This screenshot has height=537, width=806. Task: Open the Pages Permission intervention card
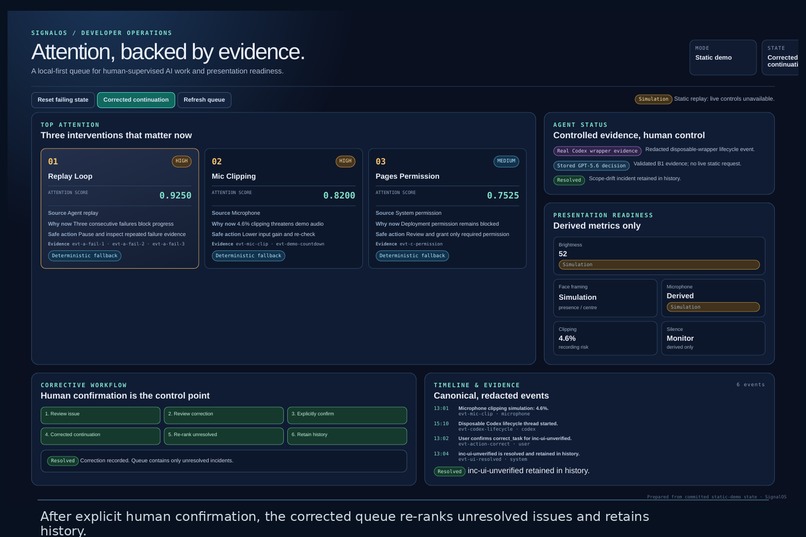point(447,209)
